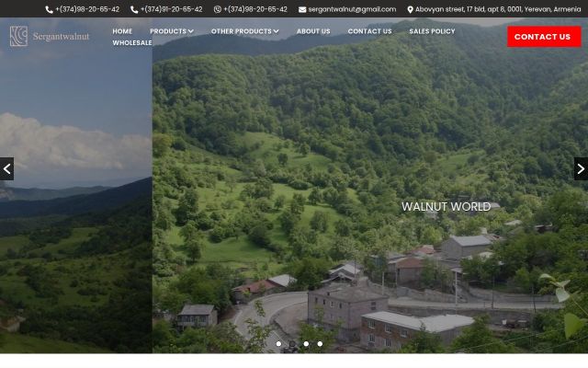Click the Sergantwalnut logo icon
The width and height of the screenshot is (588, 368).
[18, 36]
